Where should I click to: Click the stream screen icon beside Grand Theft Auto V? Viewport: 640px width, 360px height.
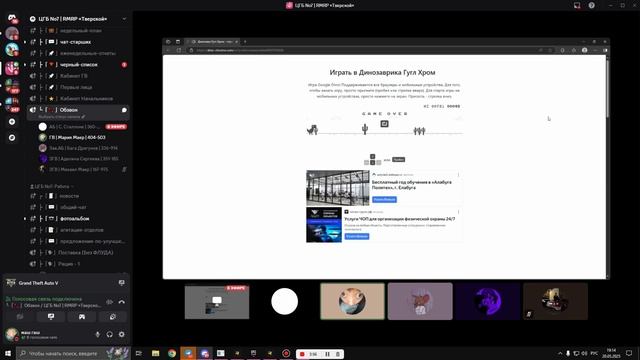[121, 283]
